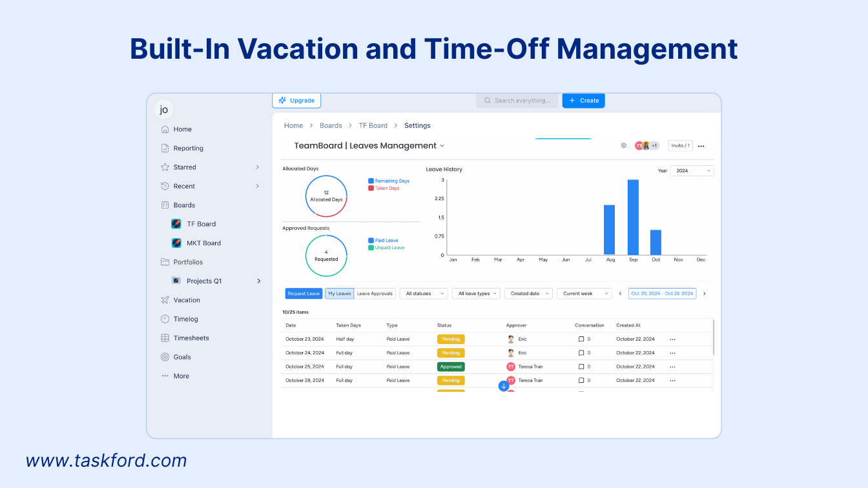Open Goals target icon in sidebar
Screen dimensions: 868x488
pyautogui.click(x=165, y=357)
